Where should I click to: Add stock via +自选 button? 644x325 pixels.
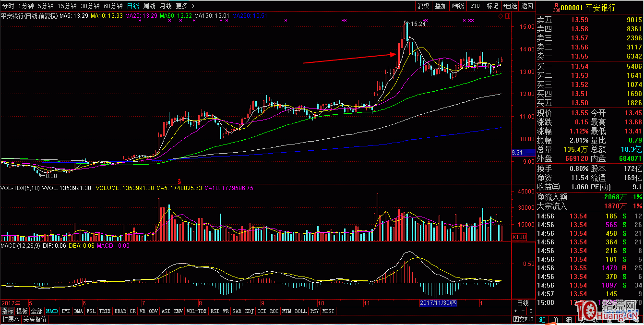(x=510, y=6)
